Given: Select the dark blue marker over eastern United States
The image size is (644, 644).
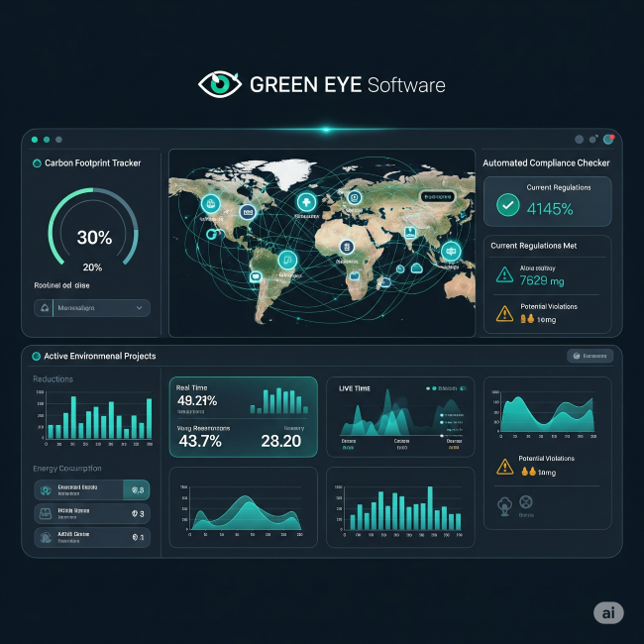Looking at the screenshot, I should pyautogui.click(x=248, y=212).
